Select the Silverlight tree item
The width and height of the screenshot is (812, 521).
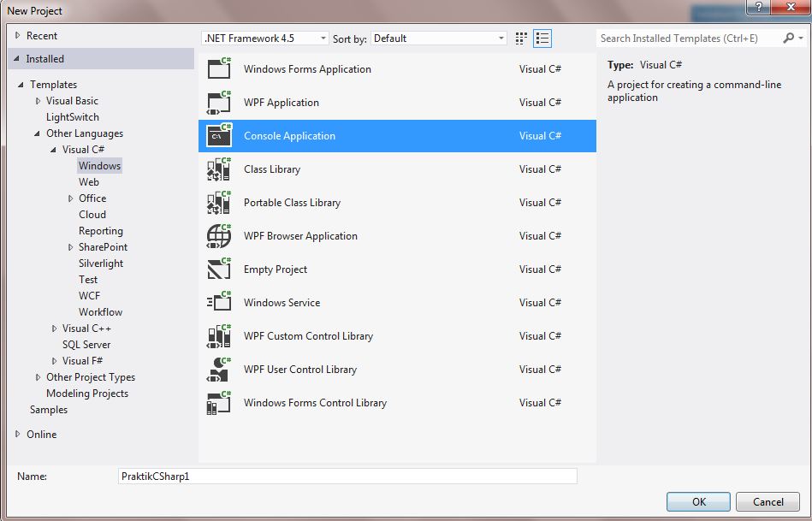pyautogui.click(x=101, y=263)
